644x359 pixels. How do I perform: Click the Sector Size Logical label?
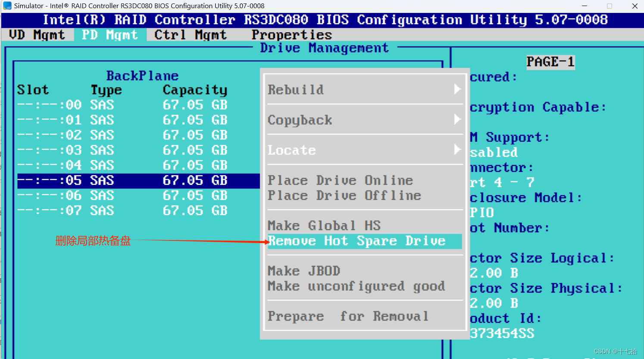point(542,258)
